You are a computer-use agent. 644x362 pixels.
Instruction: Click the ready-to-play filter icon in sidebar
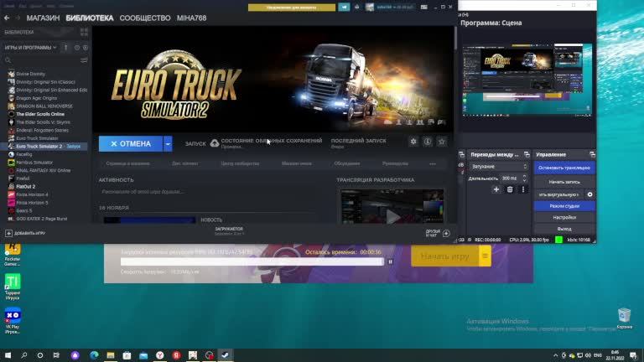86,48
